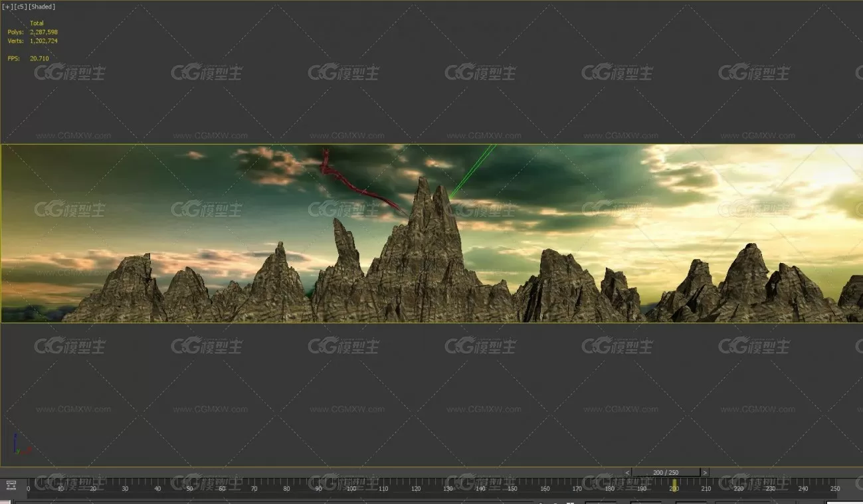This screenshot has width=863, height=504.
Task: Select the green camera target line
Action: [x=472, y=171]
